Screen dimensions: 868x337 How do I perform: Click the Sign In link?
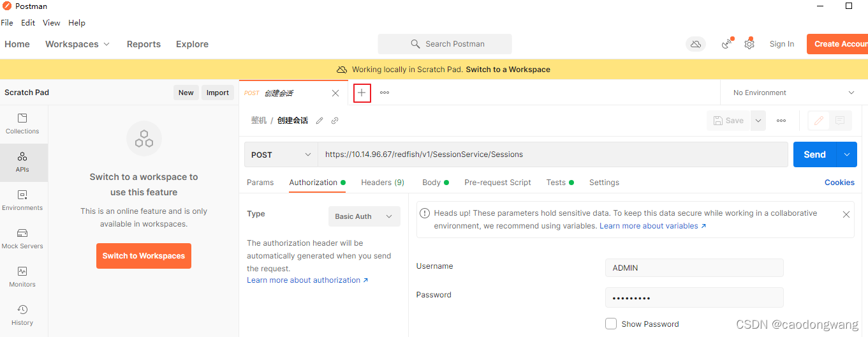(782, 44)
